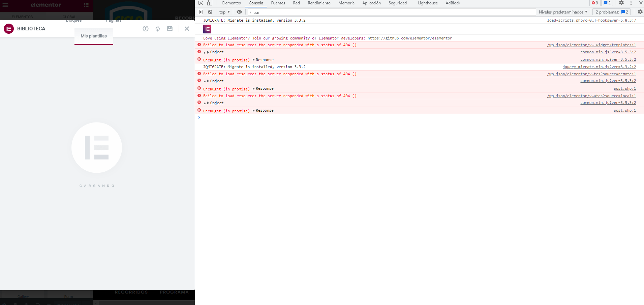Clear the console output
The height and width of the screenshot is (305, 644).
(210, 12)
